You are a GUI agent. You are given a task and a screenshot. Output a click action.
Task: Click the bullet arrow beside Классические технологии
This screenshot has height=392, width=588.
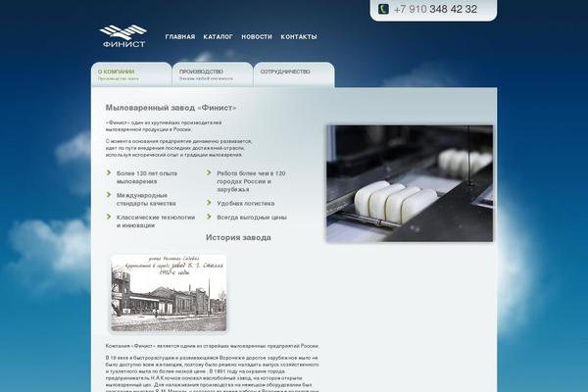[x=109, y=217]
